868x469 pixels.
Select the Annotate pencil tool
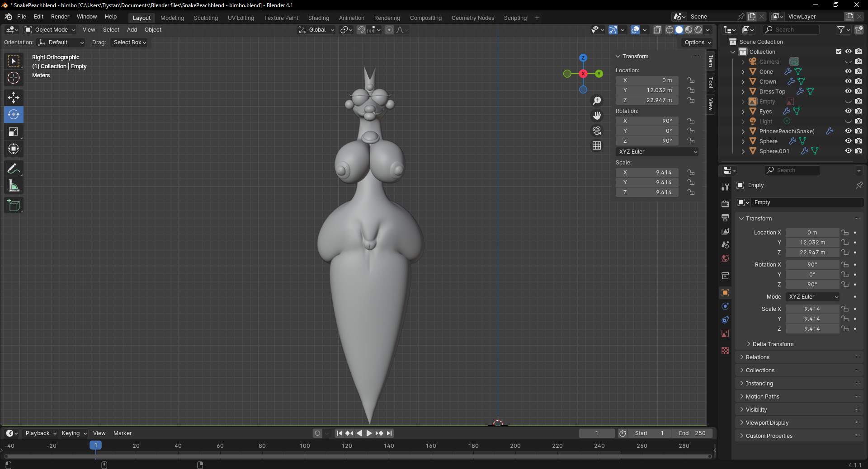(x=14, y=169)
